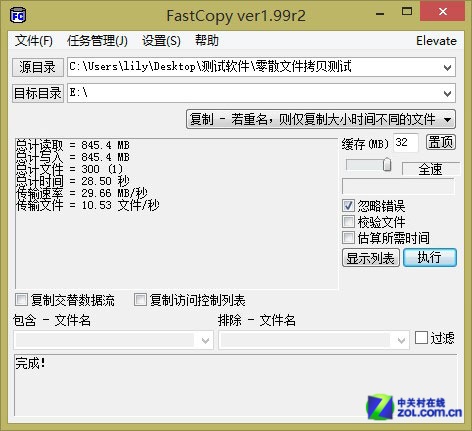
Task: Click the 执行 execute button
Action: tap(429, 257)
